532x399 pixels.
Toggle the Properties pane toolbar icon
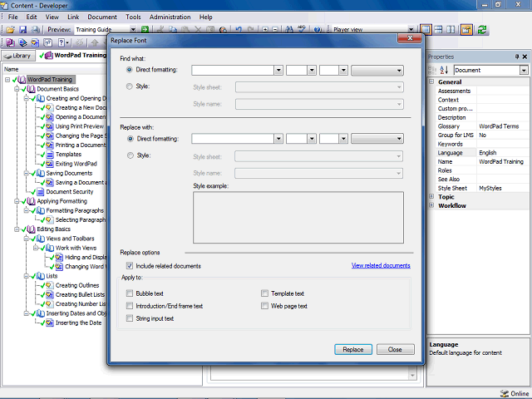coord(466,30)
